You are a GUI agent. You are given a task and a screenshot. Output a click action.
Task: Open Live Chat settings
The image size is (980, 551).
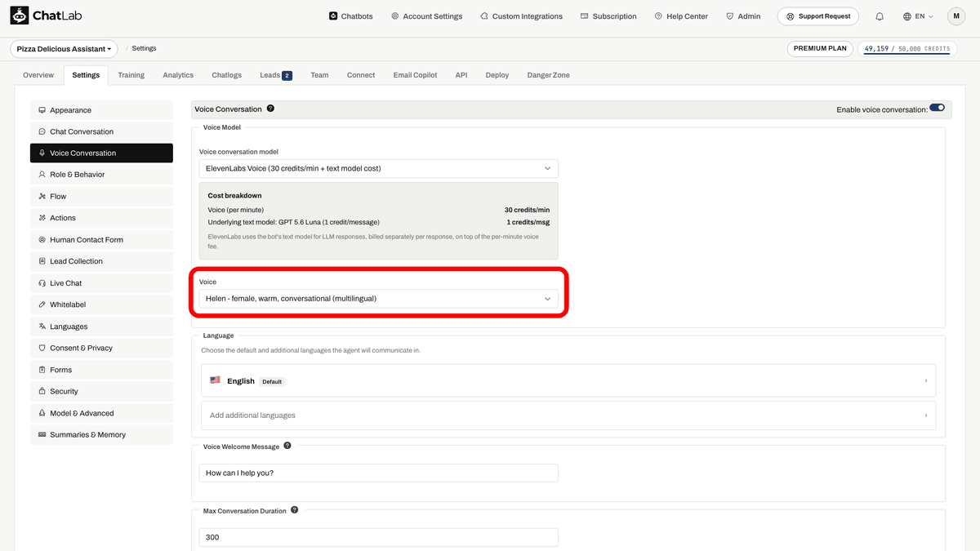pyautogui.click(x=101, y=283)
